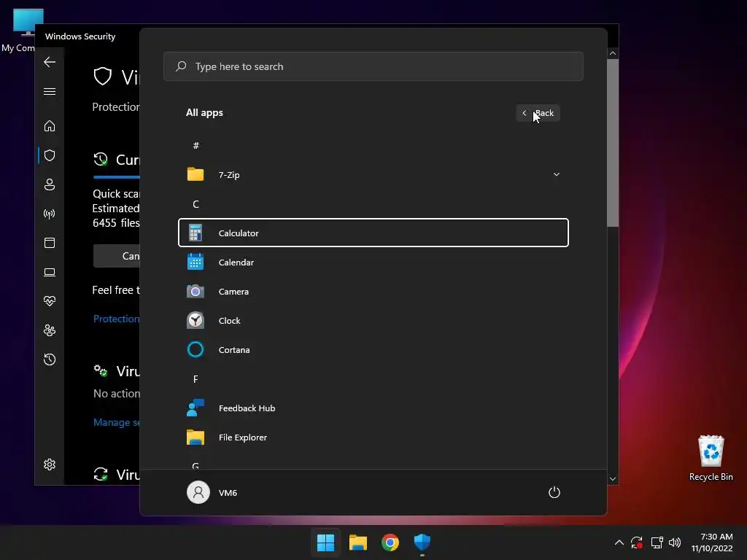Open Family options in Windows Security sidebar
The width and height of the screenshot is (747, 560).
[x=50, y=330]
